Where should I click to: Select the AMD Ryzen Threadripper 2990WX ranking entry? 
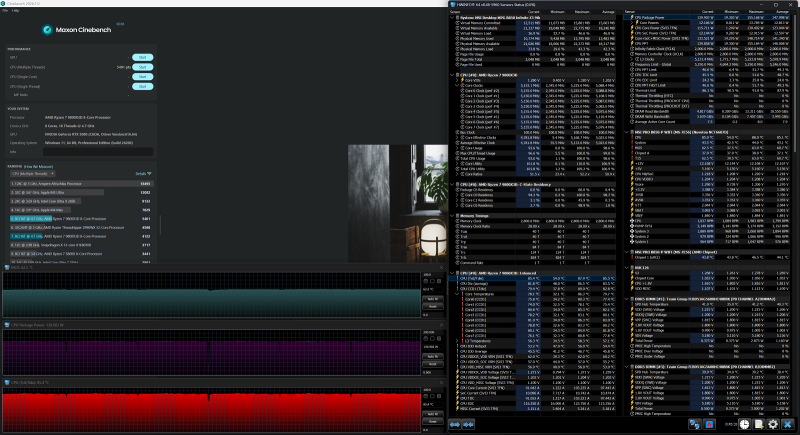(x=81, y=227)
